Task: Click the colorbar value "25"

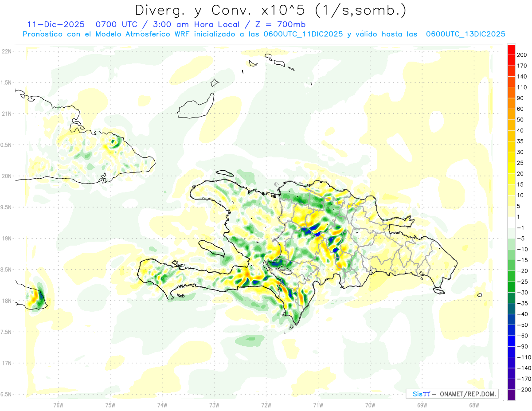Action: tap(520, 163)
